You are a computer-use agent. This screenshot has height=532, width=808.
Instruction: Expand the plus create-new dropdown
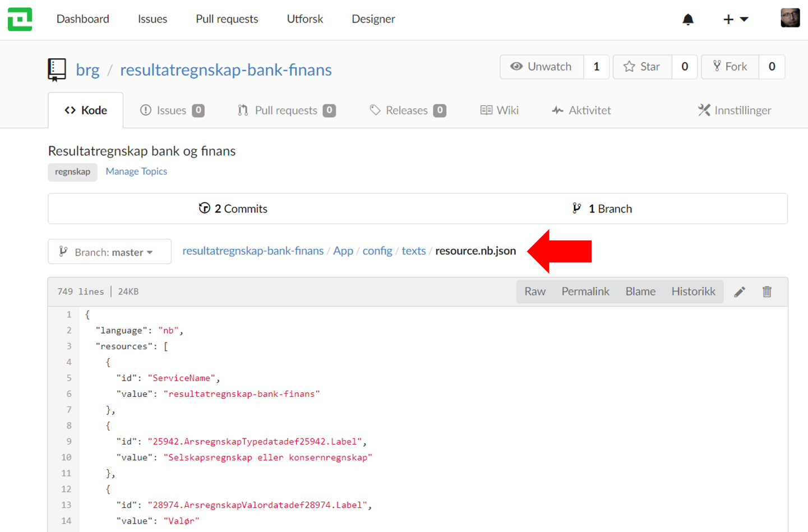[x=736, y=20]
